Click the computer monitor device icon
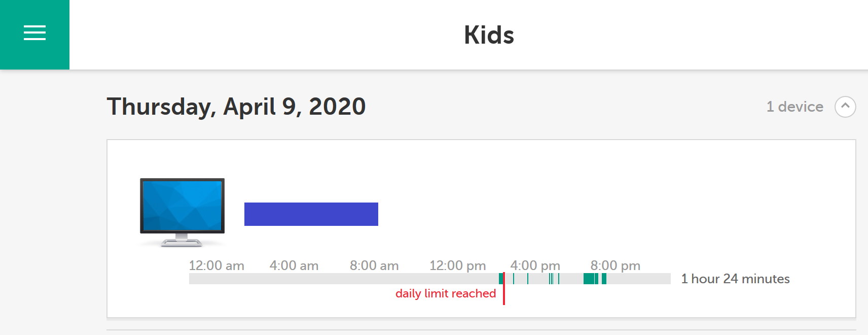This screenshot has width=868, height=335. point(182,212)
